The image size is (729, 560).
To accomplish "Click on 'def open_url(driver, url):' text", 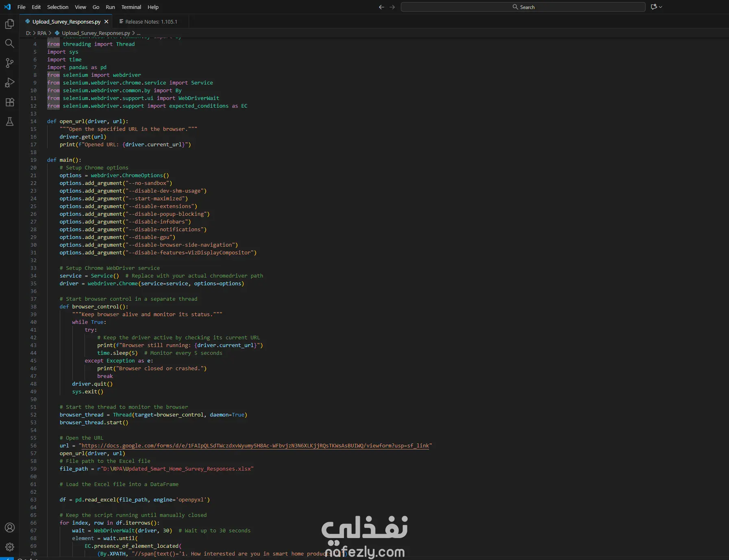I will 88,121.
